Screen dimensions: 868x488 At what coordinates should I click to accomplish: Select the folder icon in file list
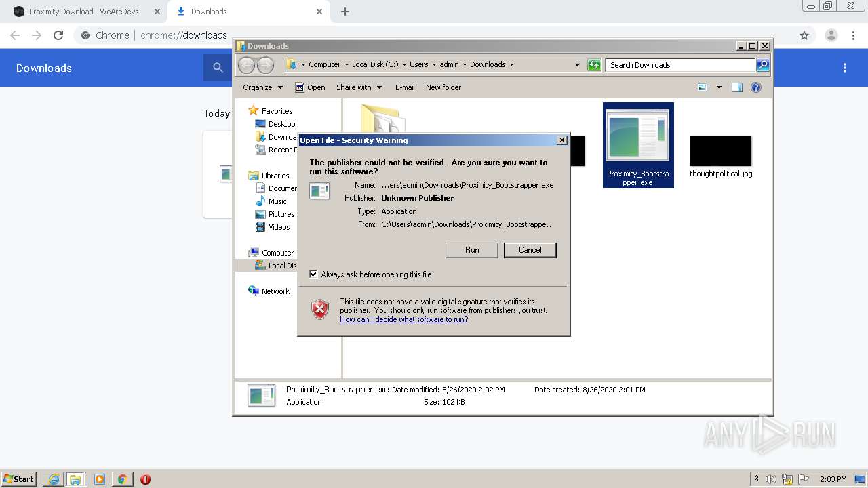click(382, 118)
